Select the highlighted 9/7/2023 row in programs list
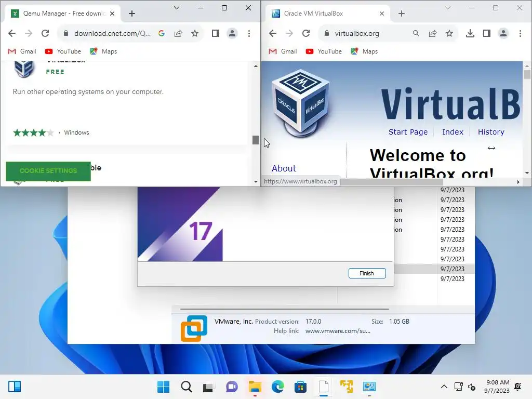The height and width of the screenshot is (399, 532). 434,269
